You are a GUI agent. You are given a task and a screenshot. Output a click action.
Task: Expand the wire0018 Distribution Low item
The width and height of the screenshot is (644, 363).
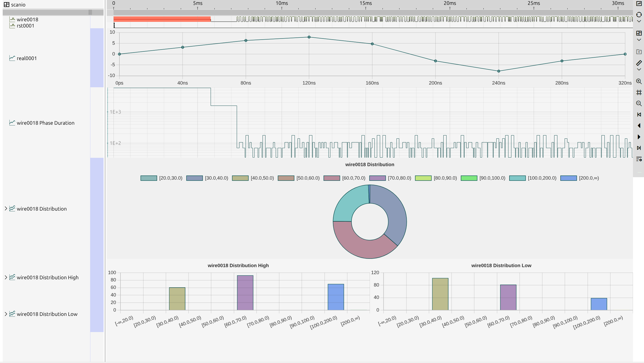[x=6, y=314]
